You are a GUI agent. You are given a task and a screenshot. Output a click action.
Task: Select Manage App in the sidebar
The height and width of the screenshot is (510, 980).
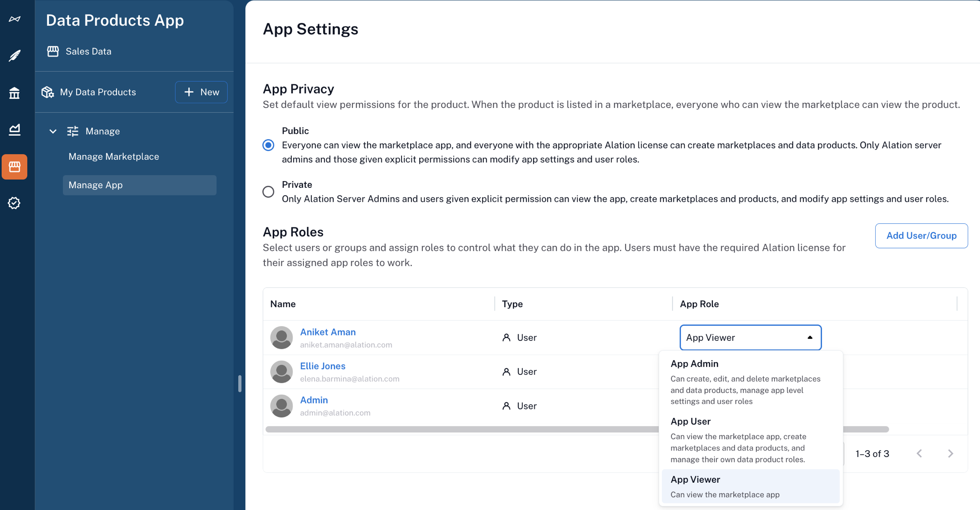pyautogui.click(x=95, y=185)
